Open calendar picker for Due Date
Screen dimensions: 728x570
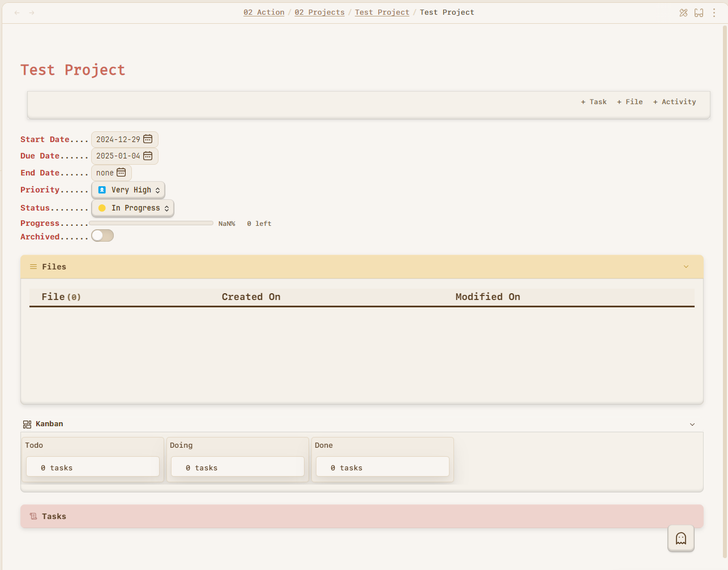click(148, 156)
